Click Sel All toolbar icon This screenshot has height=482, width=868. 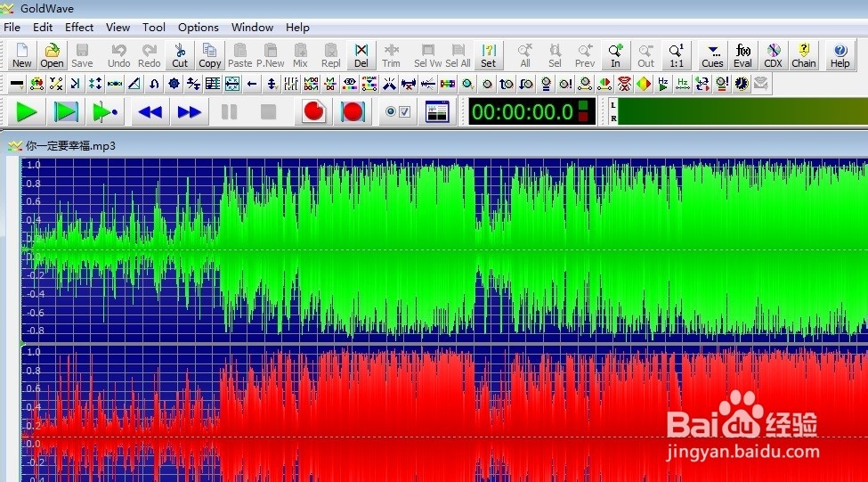458,55
